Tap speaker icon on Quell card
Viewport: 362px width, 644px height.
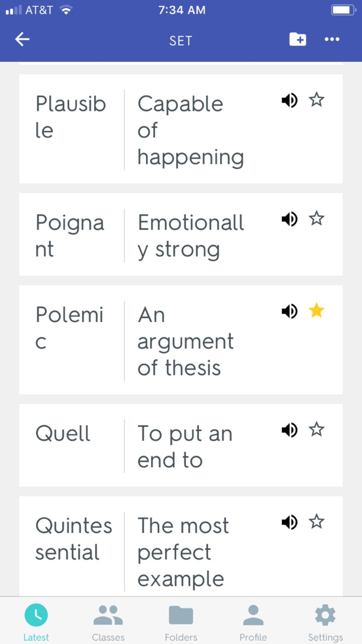point(289,430)
